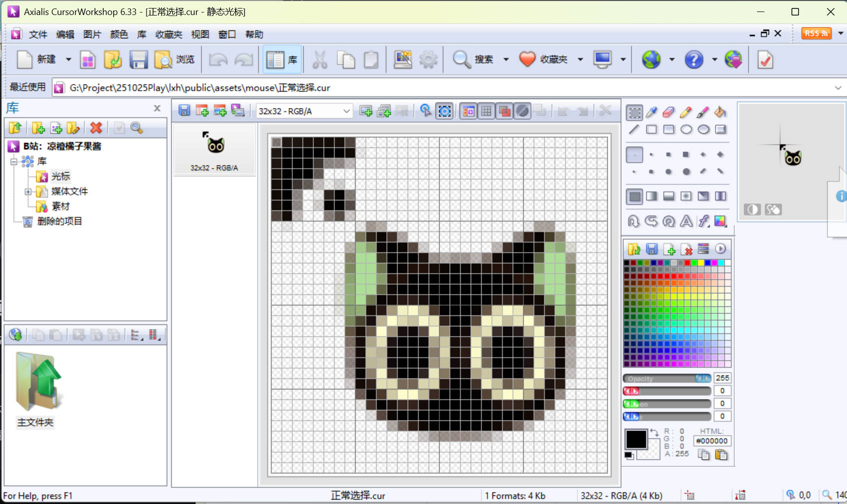Viewport: 847px width, 504px height.
Task: Click the hot spot pointer tool
Action: [x=426, y=111]
